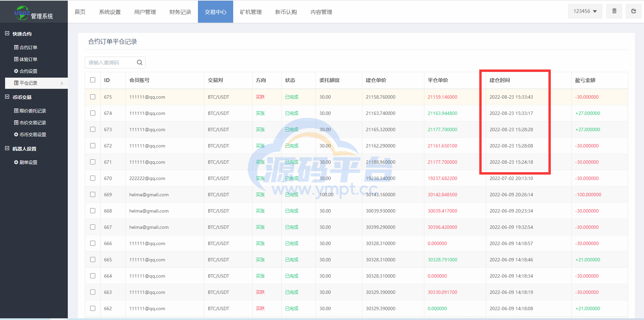
Task: Open 币币交易设置 gear item
Action: (x=30, y=135)
